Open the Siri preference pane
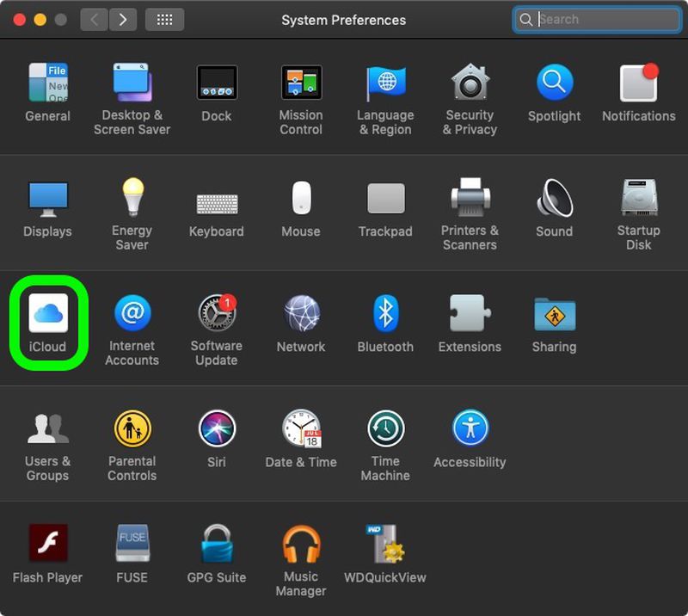The width and height of the screenshot is (688, 616). [216, 429]
